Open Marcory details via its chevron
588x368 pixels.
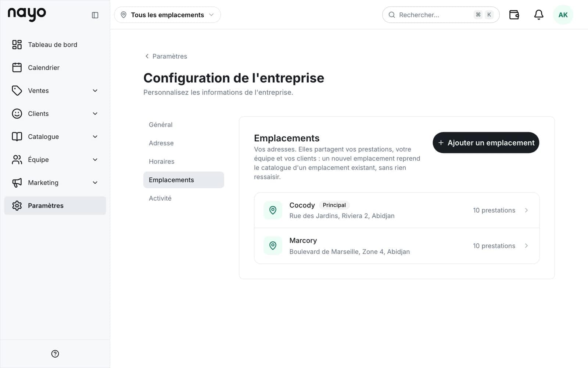pos(526,245)
